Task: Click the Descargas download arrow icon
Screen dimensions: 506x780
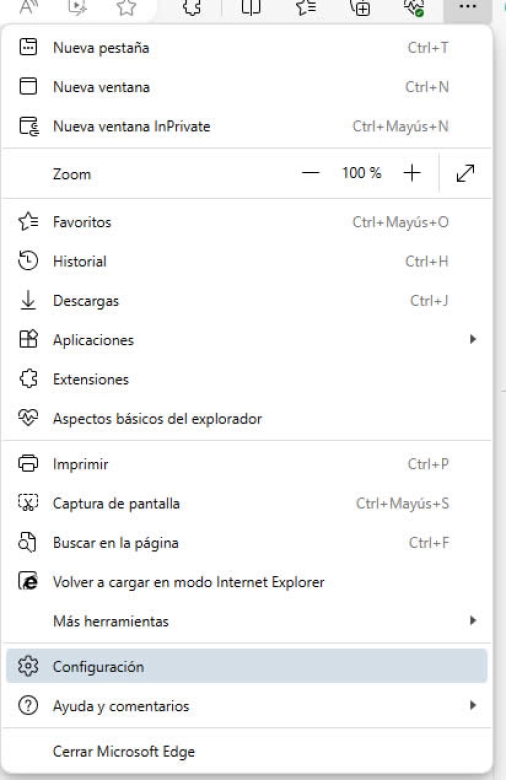Action: [28, 300]
